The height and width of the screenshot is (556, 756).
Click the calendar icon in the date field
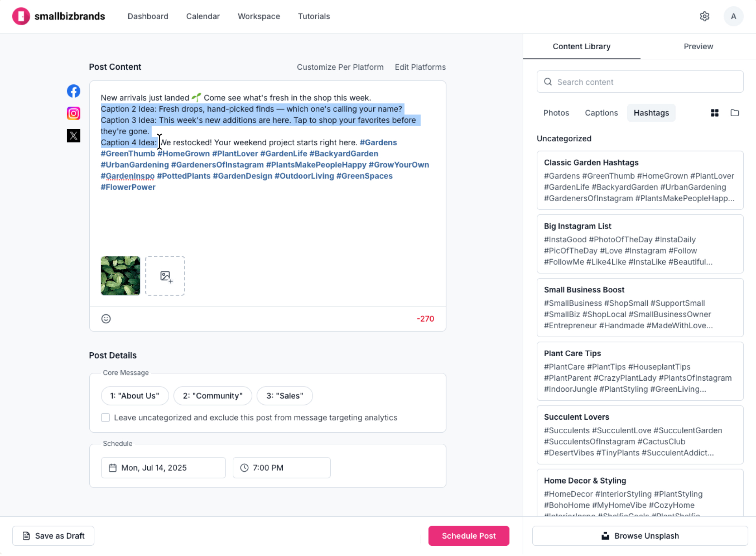[x=113, y=468]
